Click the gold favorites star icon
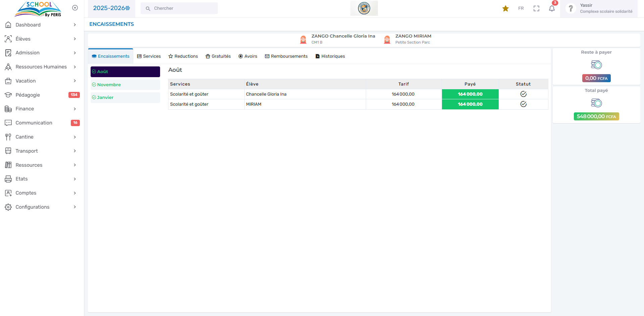644x316 pixels. pos(505,8)
